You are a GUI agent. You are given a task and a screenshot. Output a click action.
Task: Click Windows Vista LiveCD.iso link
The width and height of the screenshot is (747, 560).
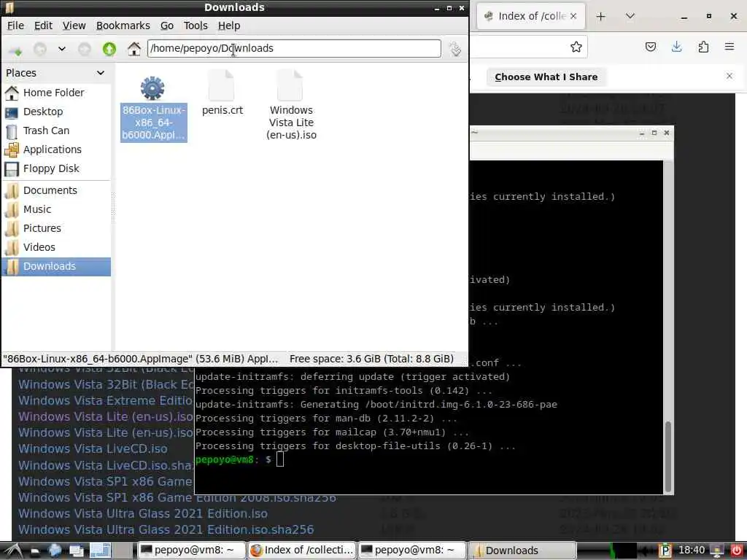pyautogui.click(x=93, y=449)
